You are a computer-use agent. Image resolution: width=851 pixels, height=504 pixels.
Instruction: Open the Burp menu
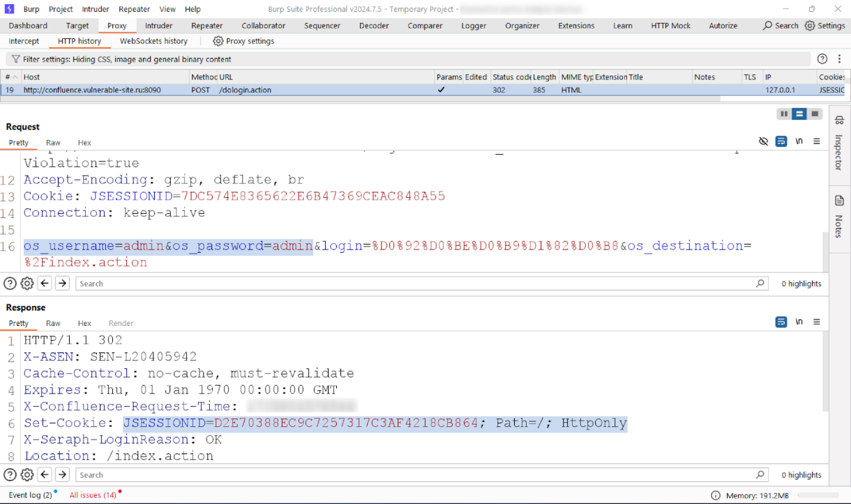click(x=31, y=9)
